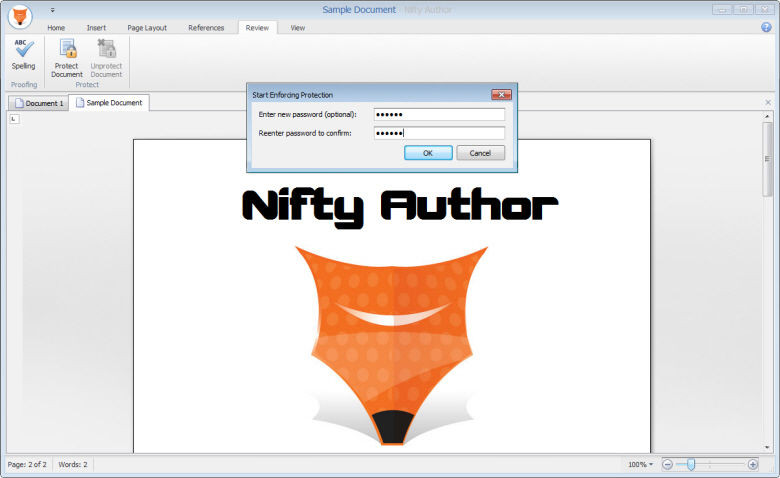
Task: Zoom in with the plus button
Action: pos(753,465)
